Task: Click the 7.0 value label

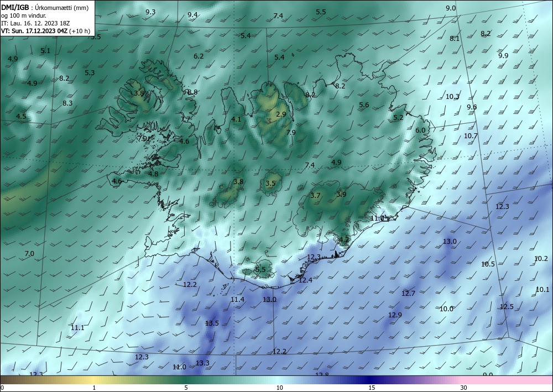Action: 29,254
